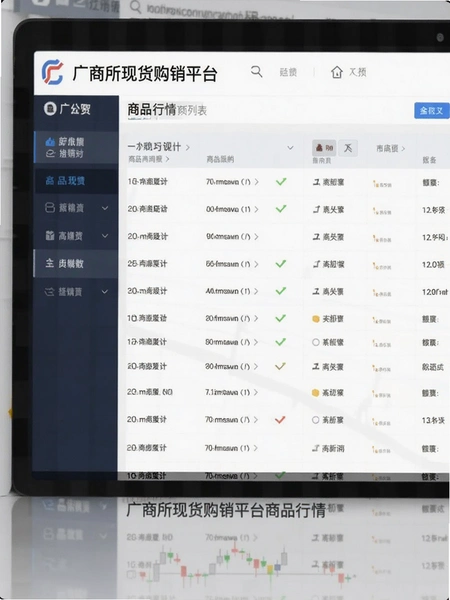The height and width of the screenshot is (600, 450).
Task: Click the search magnifier icon in header
Action: (x=256, y=72)
